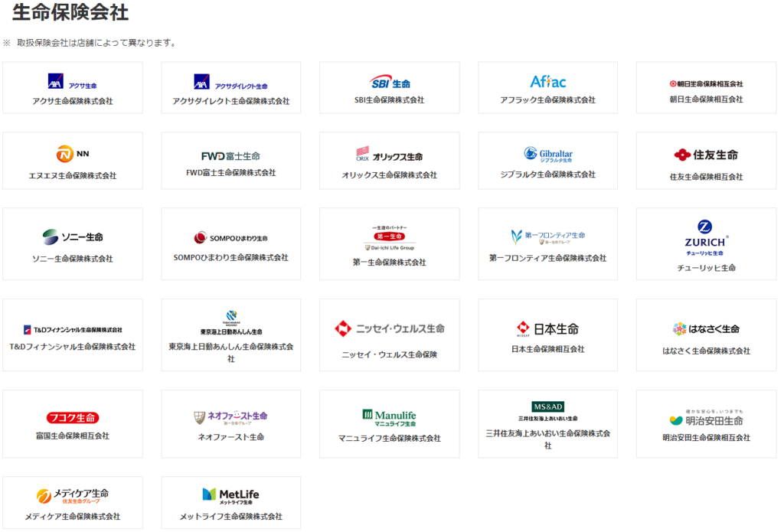Open SBI生命保険株式会社 link text
Screen dimensions: 784x532
[390, 100]
